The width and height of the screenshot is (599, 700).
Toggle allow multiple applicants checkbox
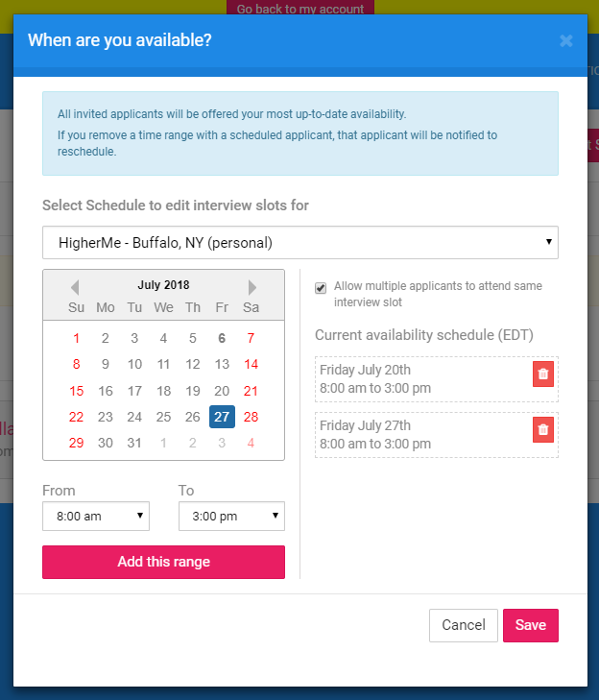[x=321, y=288]
